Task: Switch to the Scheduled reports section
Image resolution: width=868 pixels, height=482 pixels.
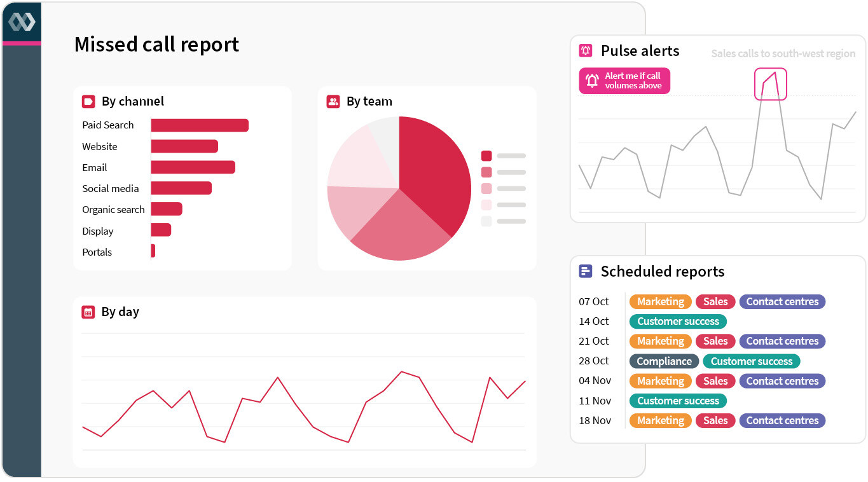Action: (663, 271)
